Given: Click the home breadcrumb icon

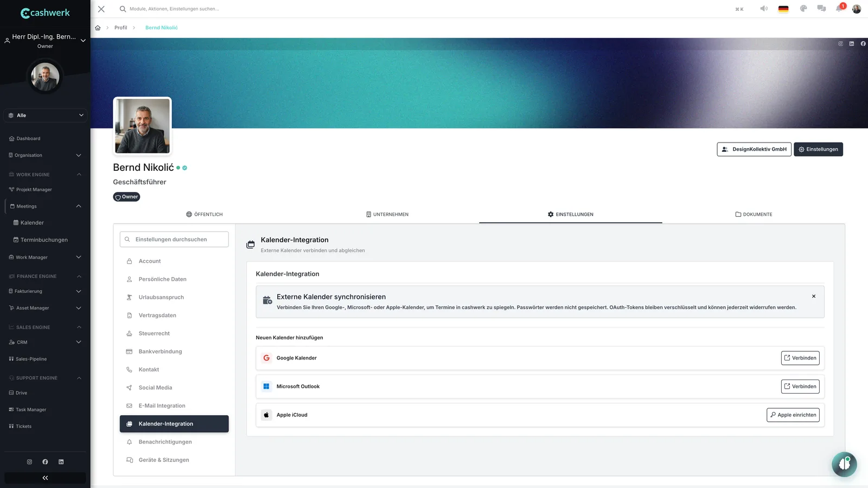Looking at the screenshot, I should tap(98, 28).
